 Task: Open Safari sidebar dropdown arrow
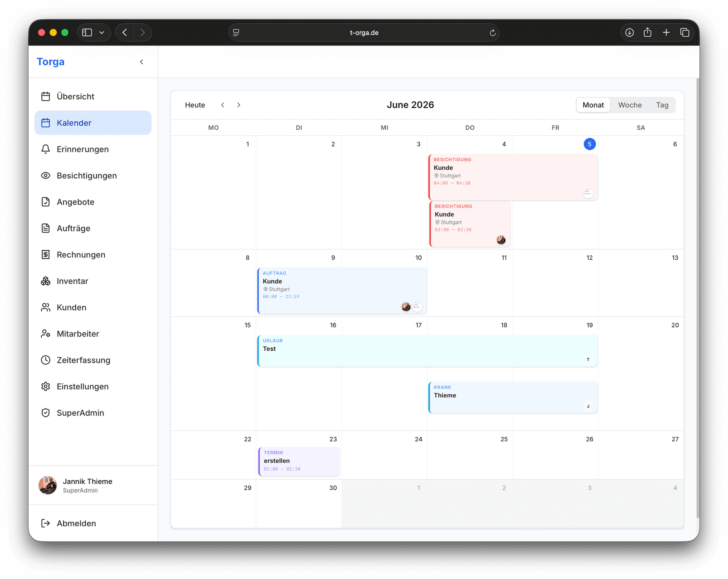click(x=102, y=33)
